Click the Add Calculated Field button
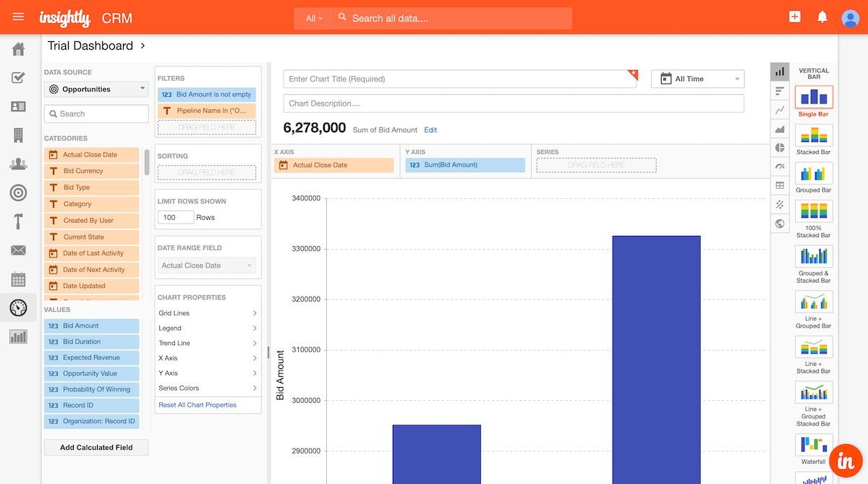Image resolution: width=868 pixels, height=484 pixels. coord(96,447)
